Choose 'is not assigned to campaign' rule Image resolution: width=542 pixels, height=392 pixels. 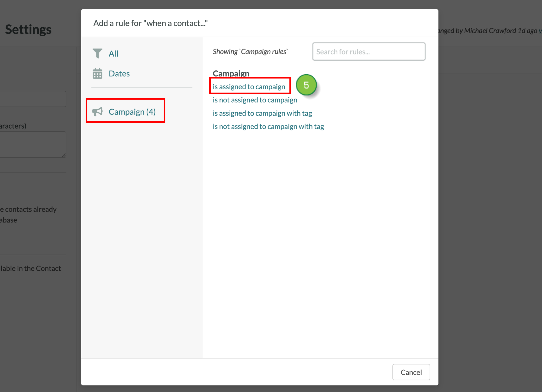pyautogui.click(x=255, y=100)
